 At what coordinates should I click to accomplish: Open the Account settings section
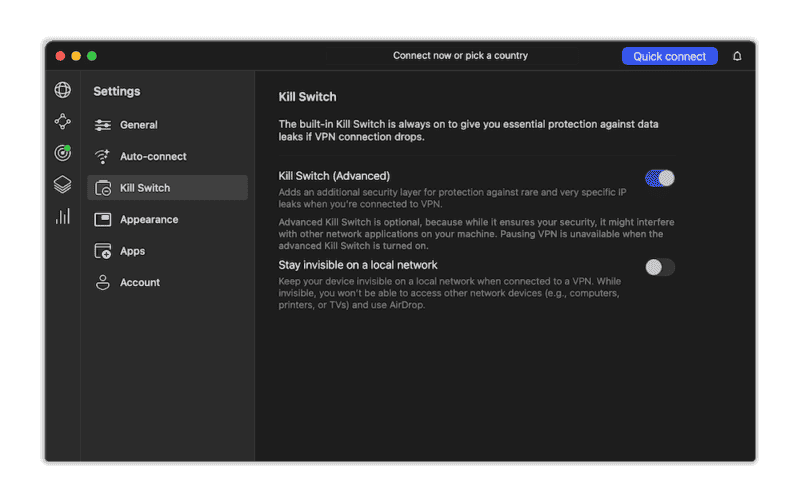(167, 283)
